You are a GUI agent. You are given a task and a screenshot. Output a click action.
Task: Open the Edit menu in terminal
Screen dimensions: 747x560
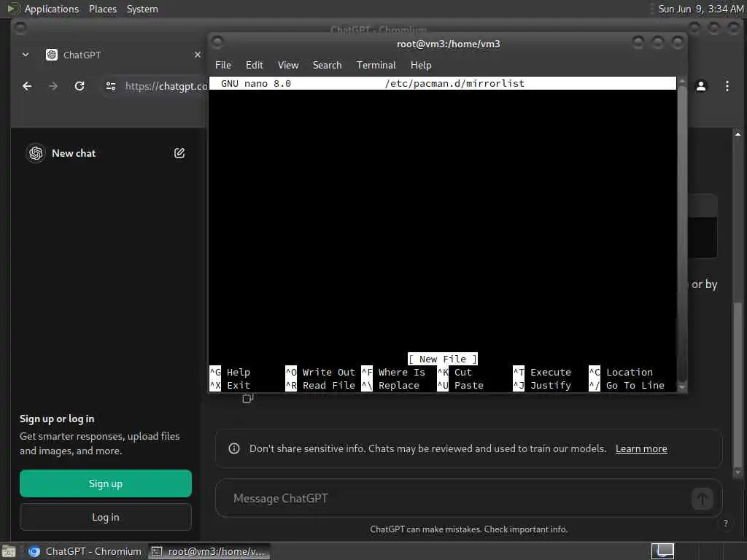pos(254,65)
